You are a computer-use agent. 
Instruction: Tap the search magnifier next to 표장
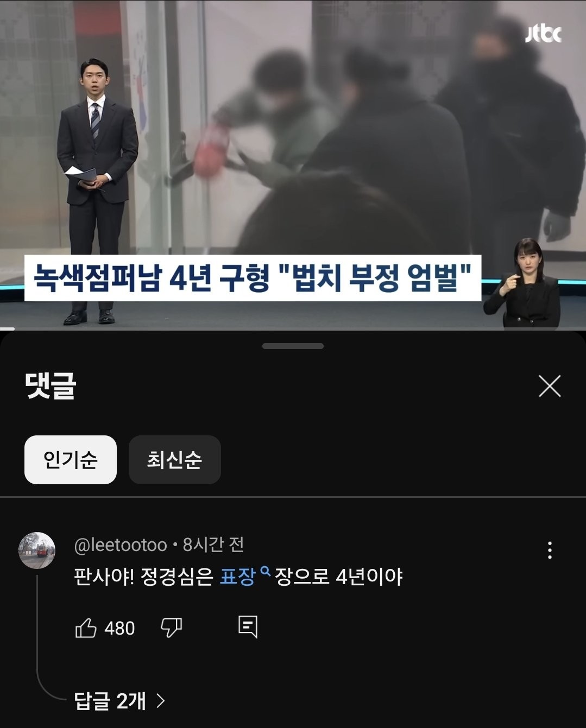pyautogui.click(x=265, y=571)
